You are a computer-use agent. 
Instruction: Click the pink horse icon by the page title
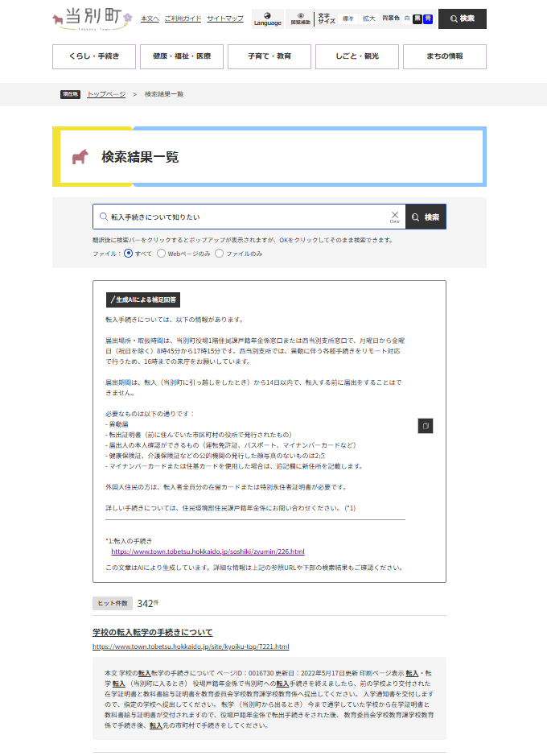(80, 157)
